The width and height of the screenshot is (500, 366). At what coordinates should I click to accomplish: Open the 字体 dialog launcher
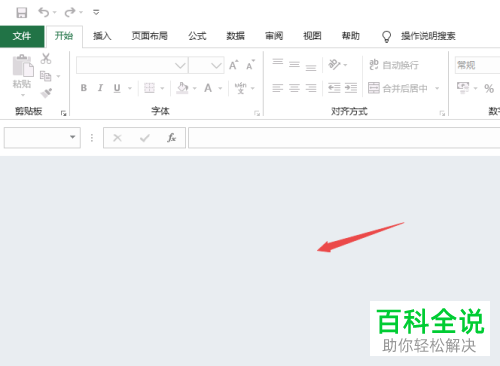[x=257, y=113]
